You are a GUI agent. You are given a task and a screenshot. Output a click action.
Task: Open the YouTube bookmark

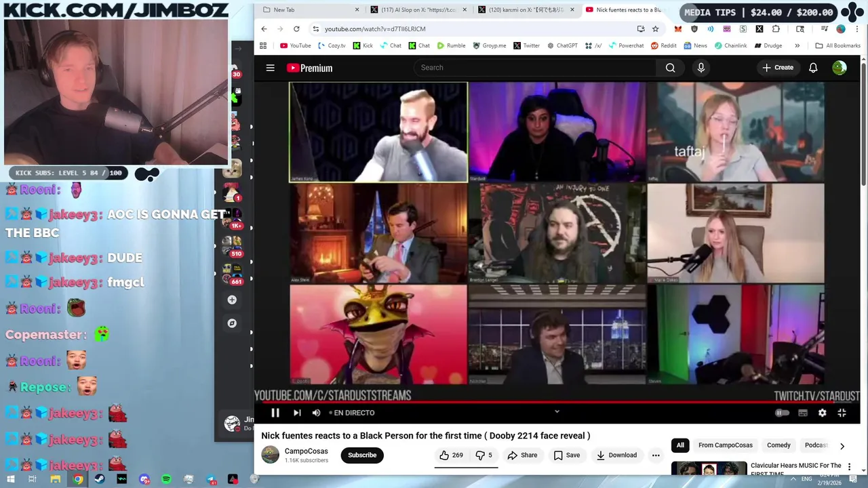pos(295,46)
